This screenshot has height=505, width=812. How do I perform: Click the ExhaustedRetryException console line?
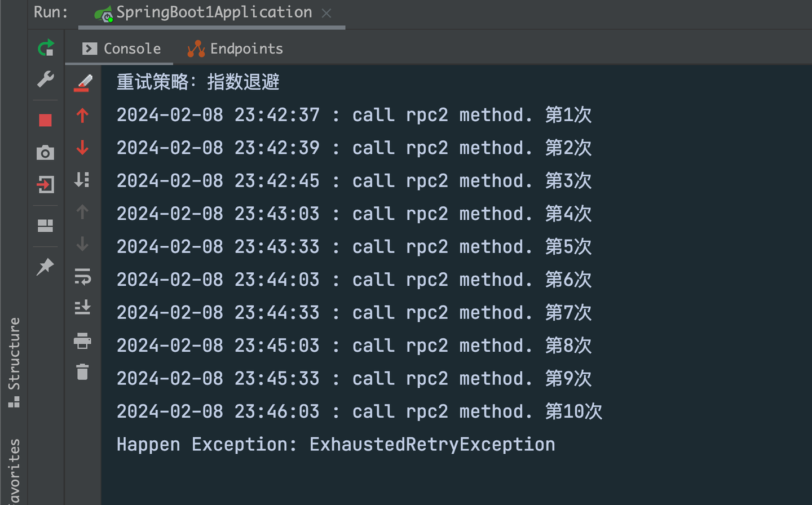click(336, 445)
